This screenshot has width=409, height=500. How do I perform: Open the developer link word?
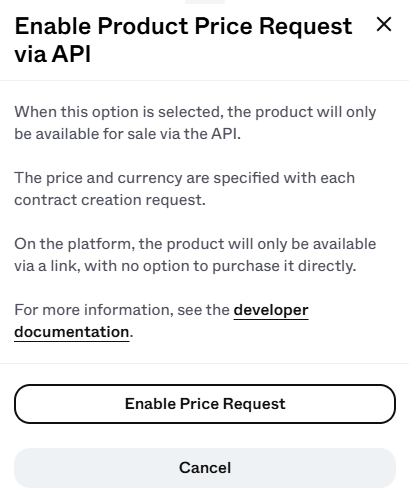[271, 310]
